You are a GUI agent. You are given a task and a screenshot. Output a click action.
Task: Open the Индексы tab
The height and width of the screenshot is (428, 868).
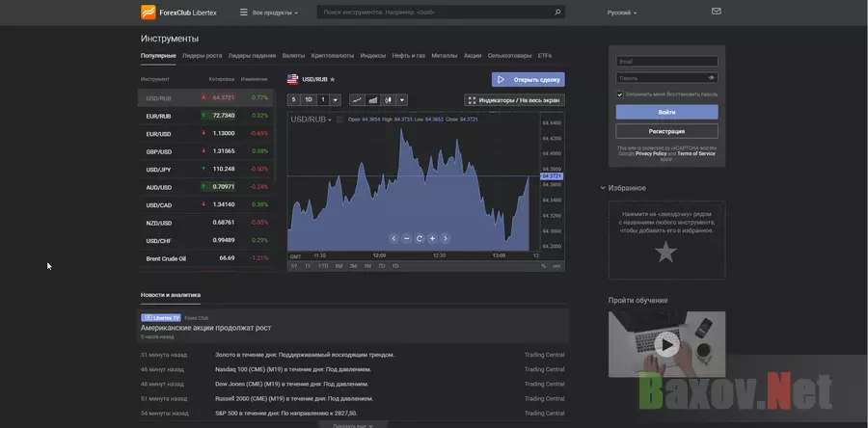coord(373,55)
